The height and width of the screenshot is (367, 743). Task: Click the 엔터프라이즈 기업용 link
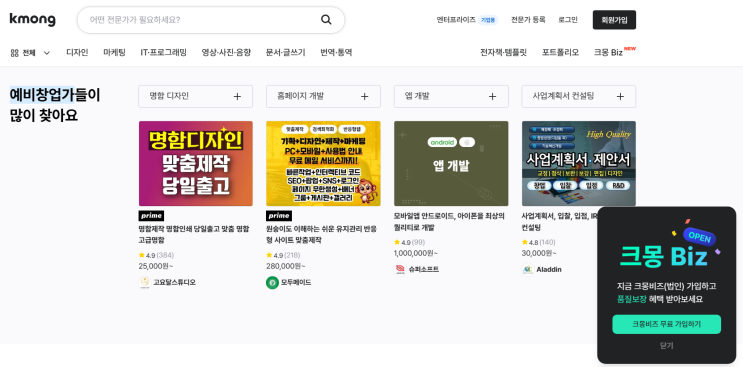click(467, 20)
